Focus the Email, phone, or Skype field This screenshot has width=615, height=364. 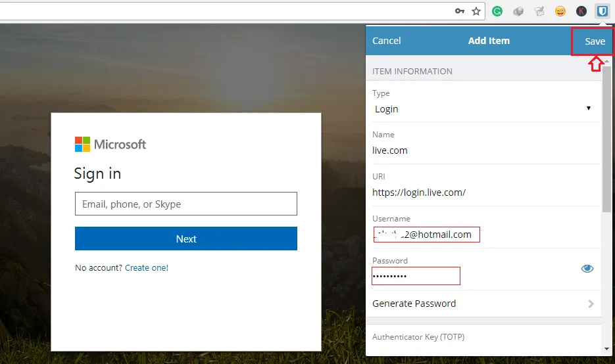coord(186,204)
